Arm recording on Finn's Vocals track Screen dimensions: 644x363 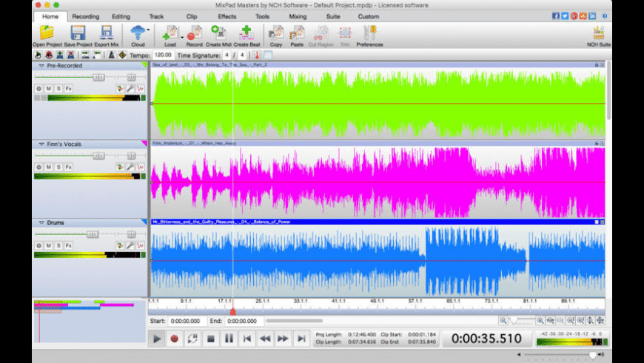coord(38,167)
